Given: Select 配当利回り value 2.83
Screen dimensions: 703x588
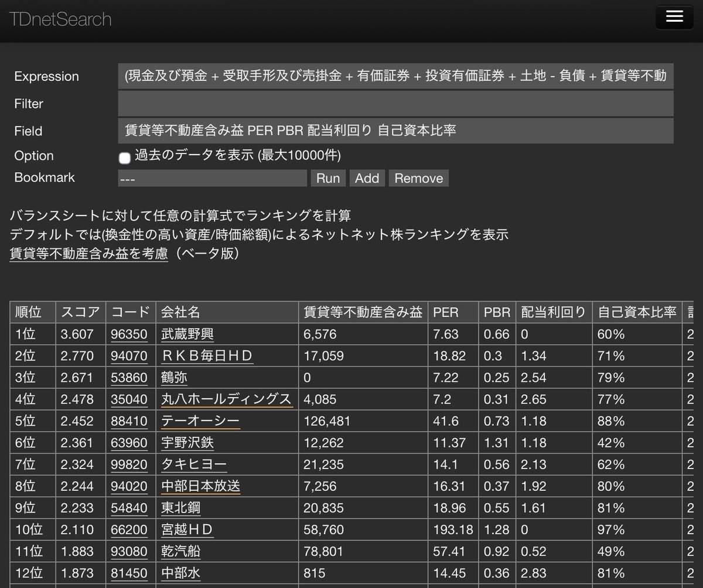Looking at the screenshot, I should click(554, 573).
